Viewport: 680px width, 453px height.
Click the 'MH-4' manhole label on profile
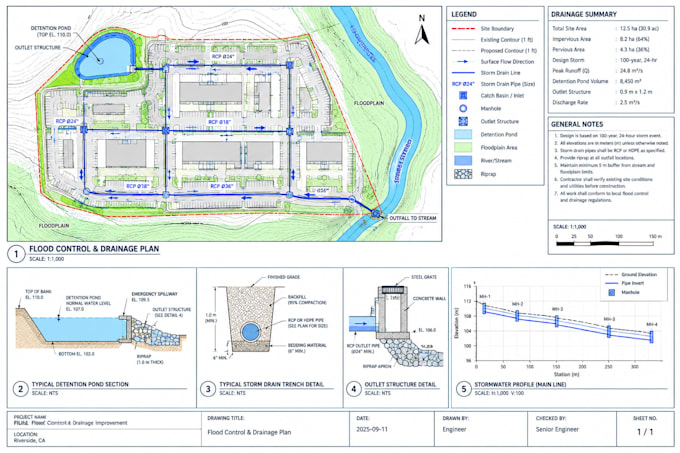[652, 324]
